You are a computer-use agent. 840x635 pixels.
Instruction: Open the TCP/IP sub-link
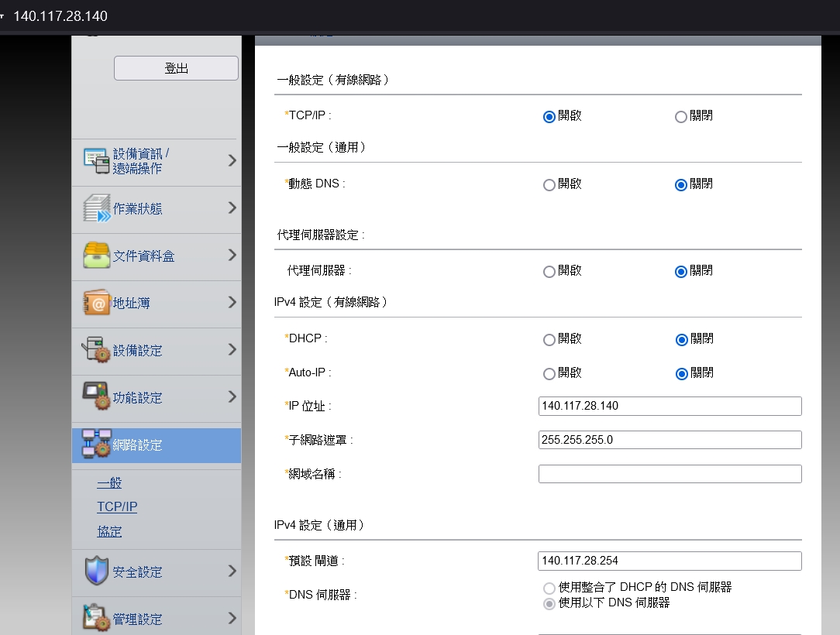tap(117, 506)
